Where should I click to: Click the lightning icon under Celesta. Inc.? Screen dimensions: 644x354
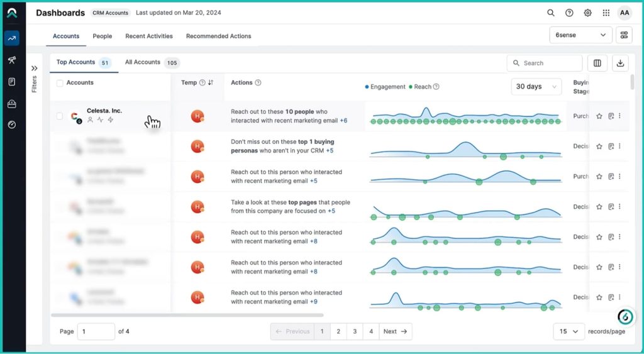[x=111, y=120]
